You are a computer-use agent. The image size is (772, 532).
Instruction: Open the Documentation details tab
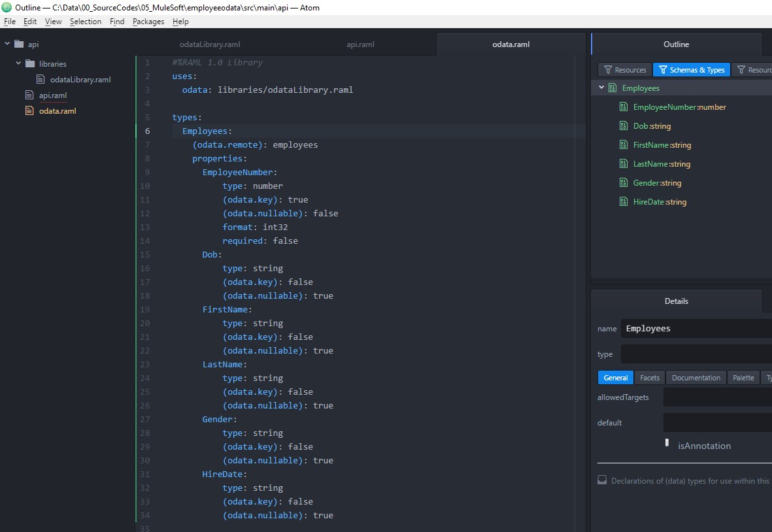click(x=696, y=378)
